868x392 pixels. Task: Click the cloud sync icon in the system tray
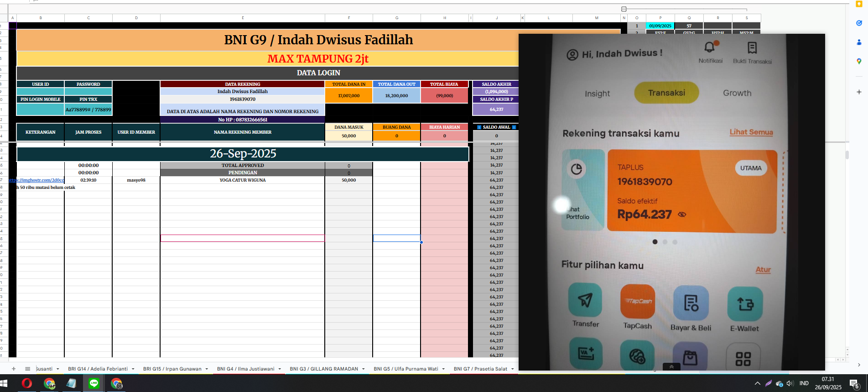coord(780,383)
